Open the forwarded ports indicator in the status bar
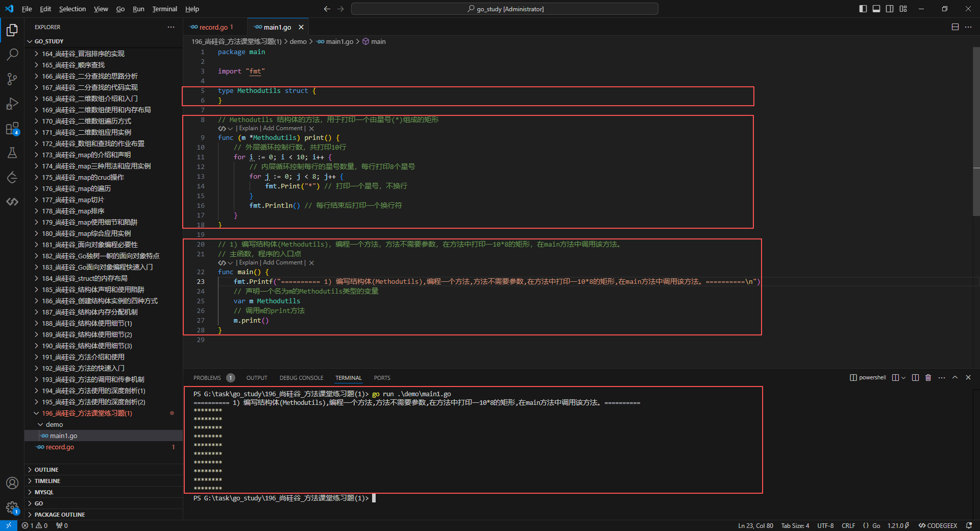The width and height of the screenshot is (980, 531). coord(62,525)
